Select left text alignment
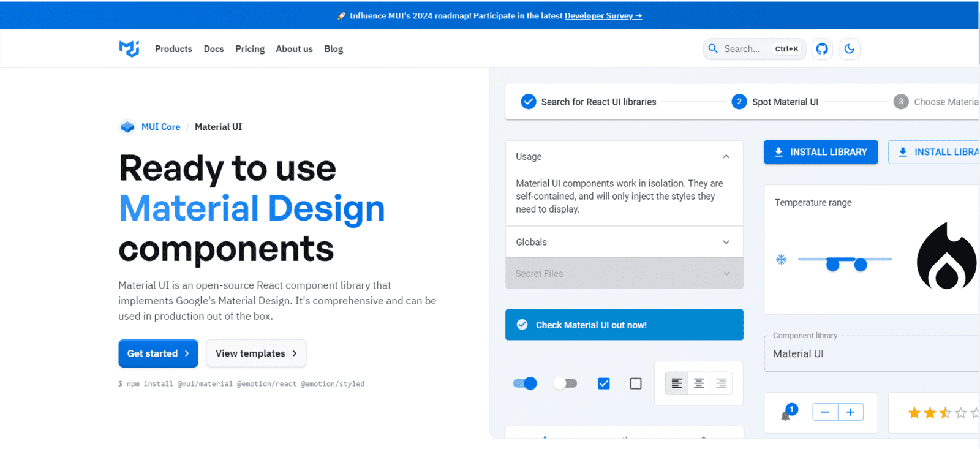Image resolution: width=980 pixels, height=449 pixels. click(x=677, y=383)
